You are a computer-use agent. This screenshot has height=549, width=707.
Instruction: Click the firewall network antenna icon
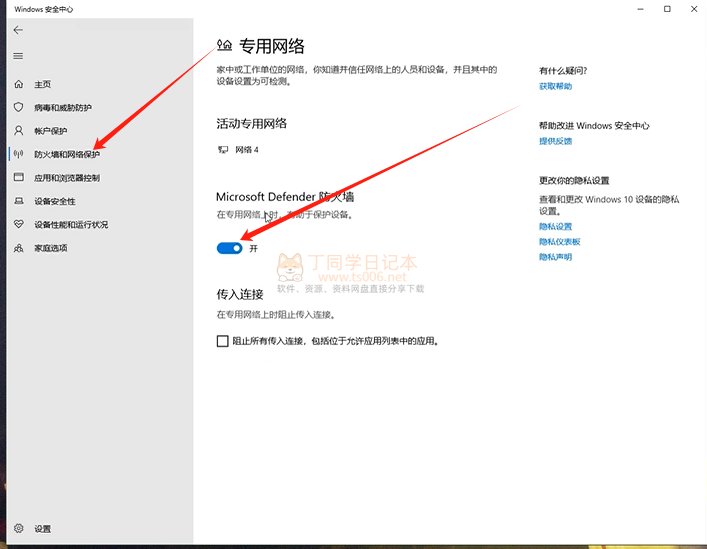click(x=18, y=154)
